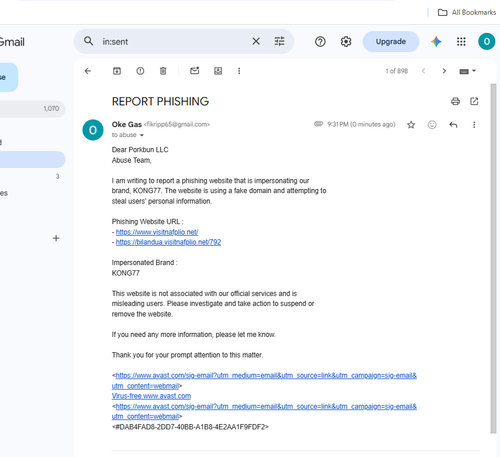
Task: Open the email in a new window
Action: pos(474,101)
